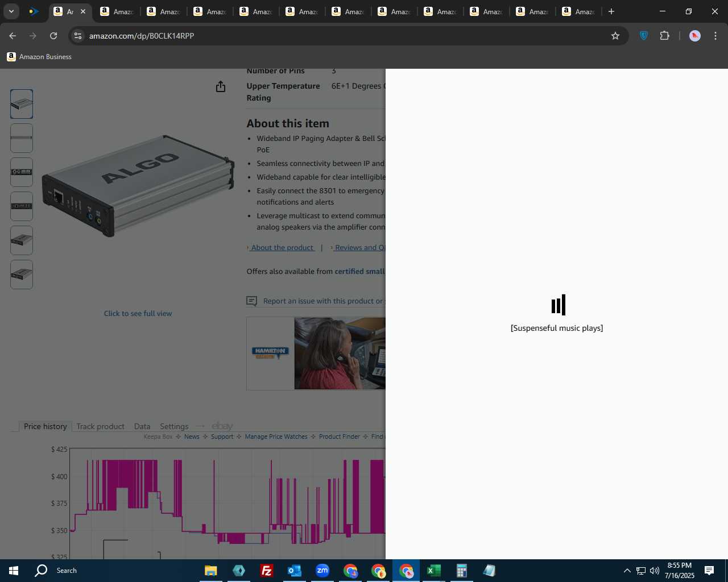728x582 pixels.
Task: Click the audio bars icon in the overlay
Action: tap(558, 305)
